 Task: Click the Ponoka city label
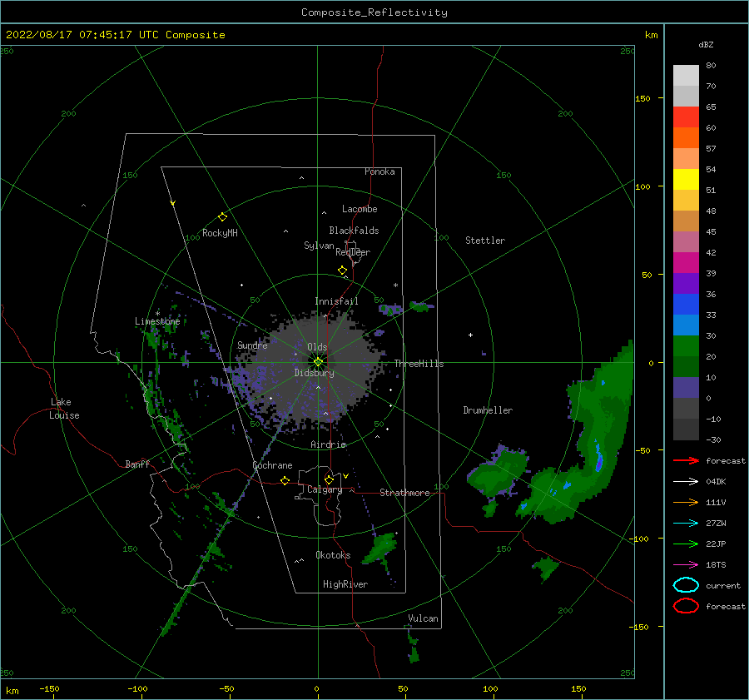pyautogui.click(x=379, y=171)
